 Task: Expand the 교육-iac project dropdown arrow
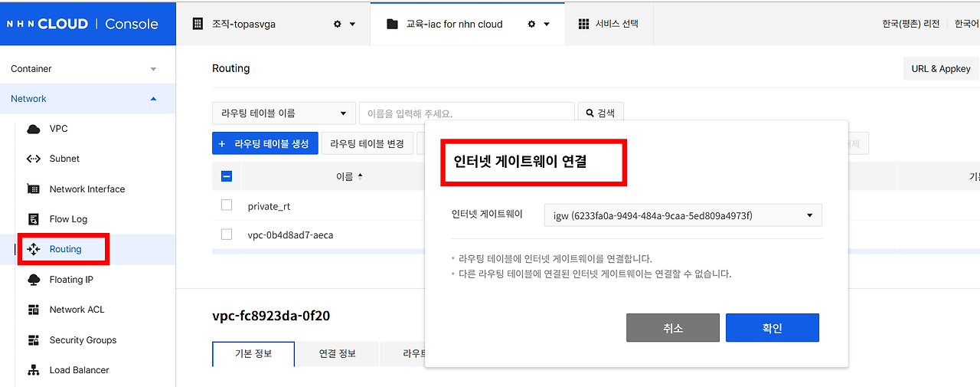point(547,24)
